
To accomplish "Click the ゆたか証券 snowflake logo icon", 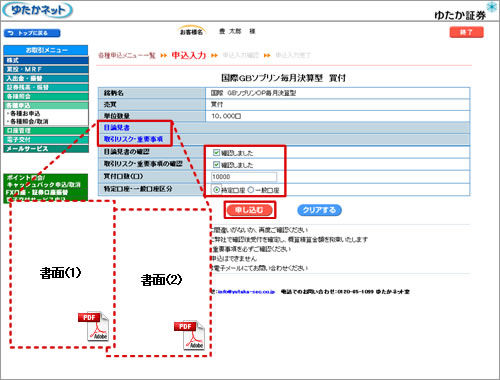I will [491, 7].
